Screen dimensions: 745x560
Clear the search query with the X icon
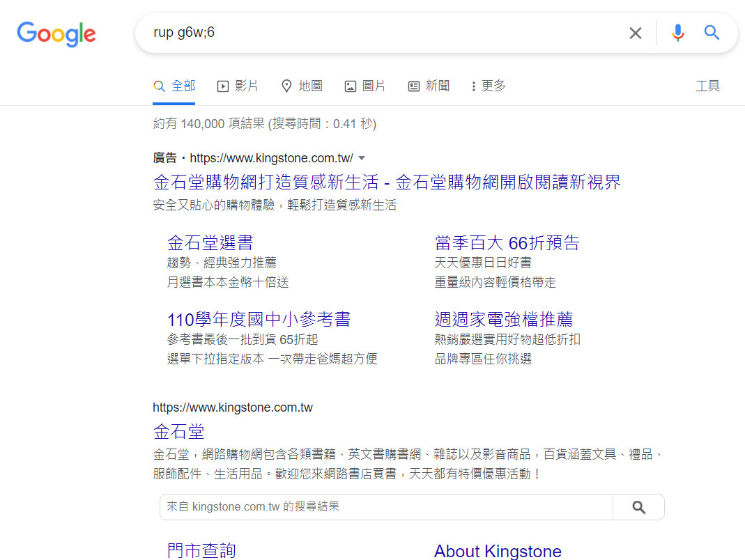(x=636, y=33)
